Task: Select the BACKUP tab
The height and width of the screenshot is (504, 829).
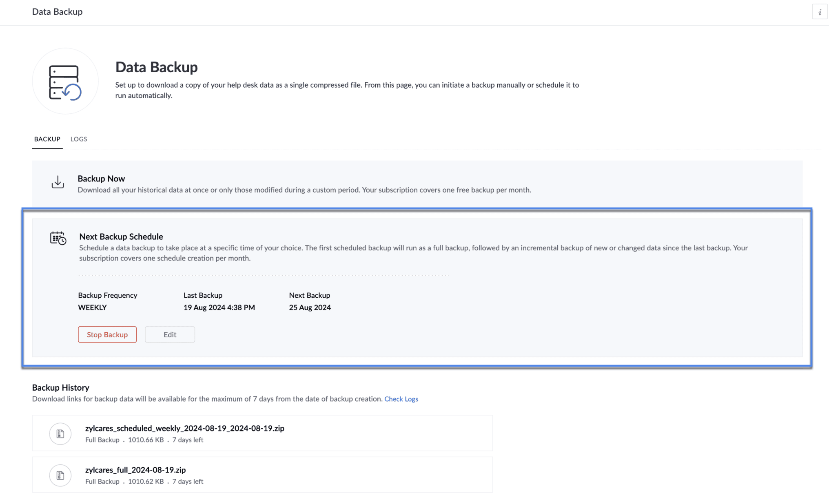Action: [47, 139]
